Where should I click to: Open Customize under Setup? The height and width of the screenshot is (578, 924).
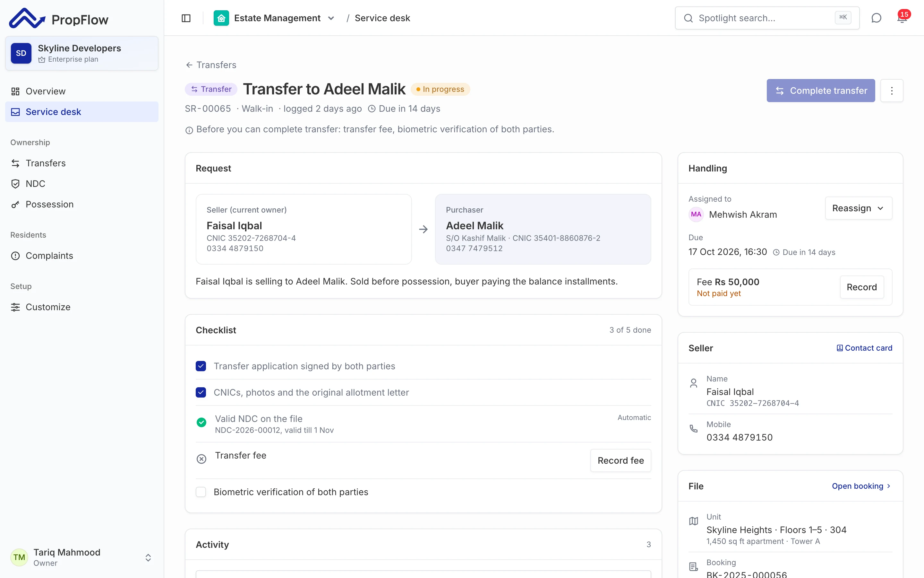coord(82,307)
